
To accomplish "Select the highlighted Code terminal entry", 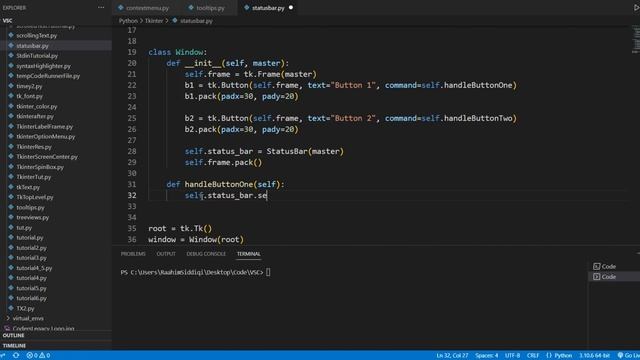I will pyautogui.click(x=614, y=277).
